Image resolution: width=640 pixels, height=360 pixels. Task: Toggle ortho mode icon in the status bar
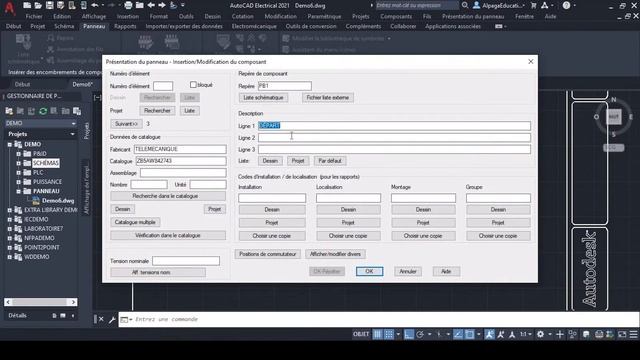click(409, 334)
